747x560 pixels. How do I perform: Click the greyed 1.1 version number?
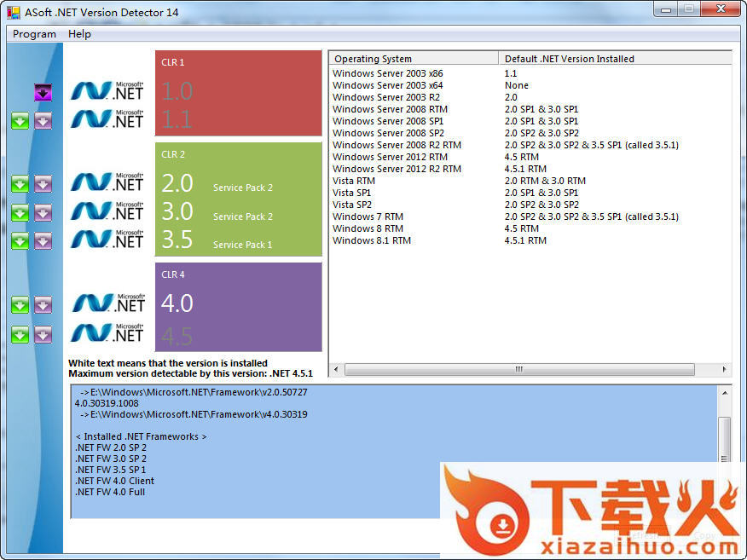pos(177,119)
